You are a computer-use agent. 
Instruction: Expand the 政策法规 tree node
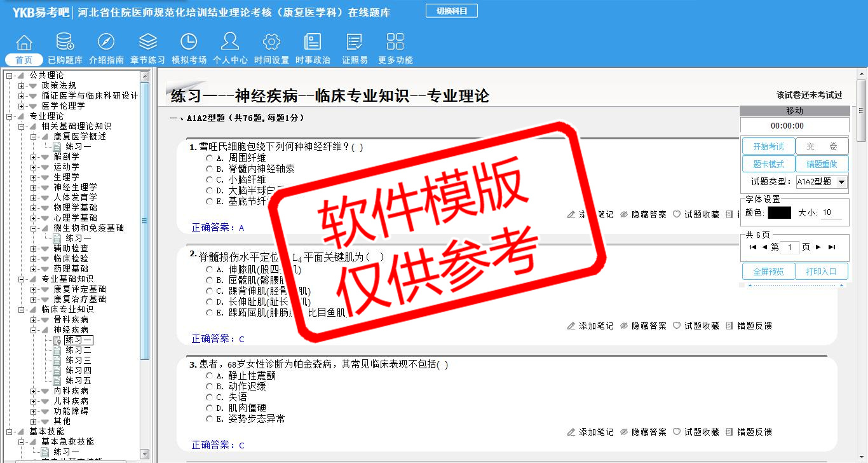tap(22, 86)
